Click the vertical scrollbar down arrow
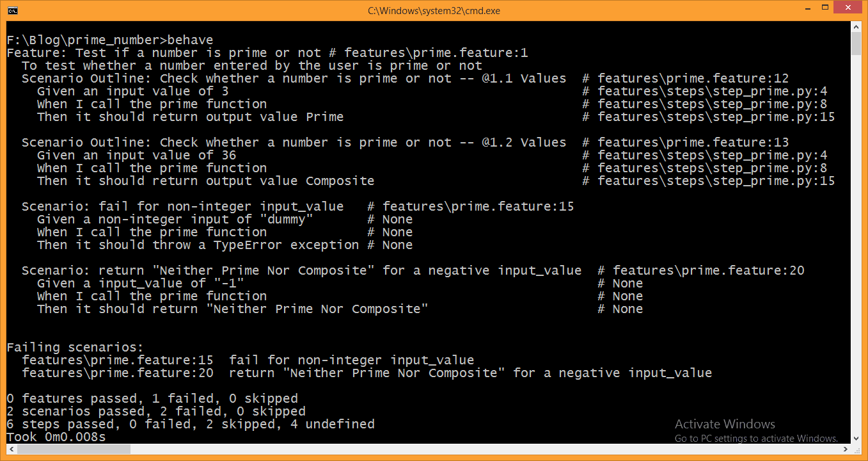The height and width of the screenshot is (461, 868). coord(856,437)
